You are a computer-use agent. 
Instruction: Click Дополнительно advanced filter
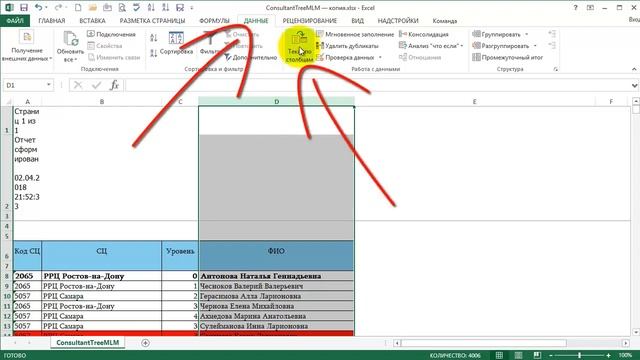pos(251,58)
